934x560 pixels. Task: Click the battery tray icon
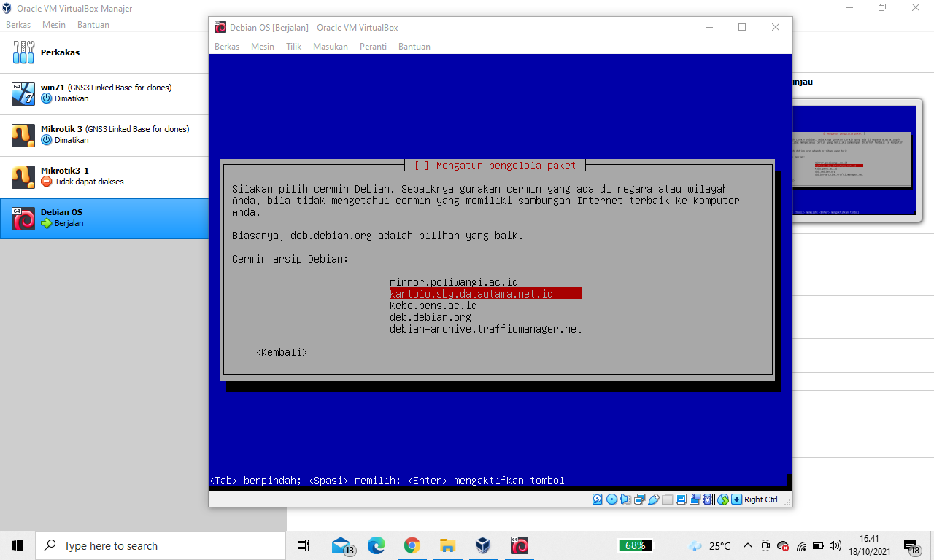pyautogui.click(x=819, y=545)
